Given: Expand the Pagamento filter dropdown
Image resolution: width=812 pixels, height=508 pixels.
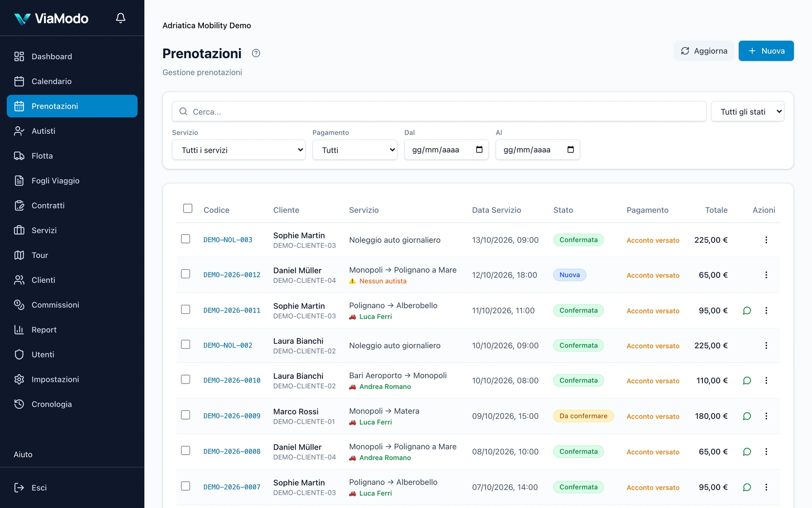Looking at the screenshot, I should point(355,150).
